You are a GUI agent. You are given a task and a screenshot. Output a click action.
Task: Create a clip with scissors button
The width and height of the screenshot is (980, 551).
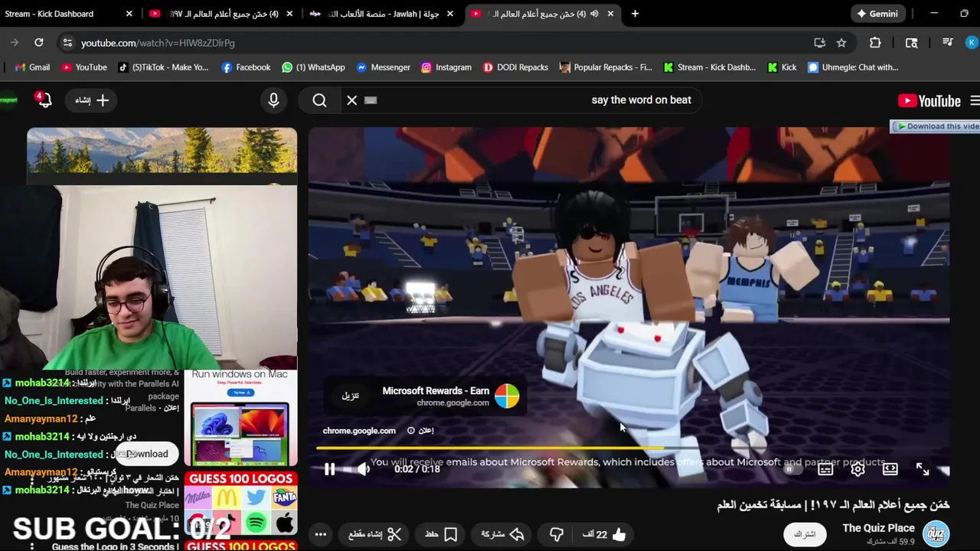pyautogui.click(x=375, y=534)
